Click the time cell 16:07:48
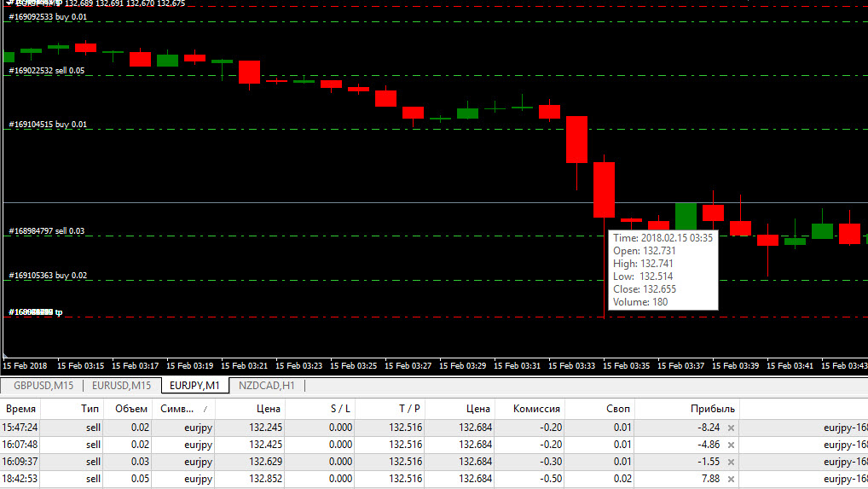 pyautogui.click(x=20, y=445)
